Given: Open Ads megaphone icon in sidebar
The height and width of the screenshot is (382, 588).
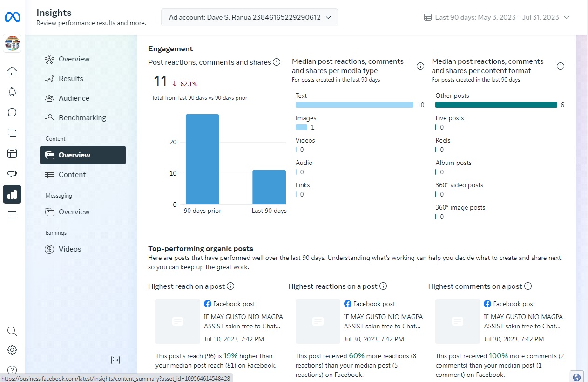Looking at the screenshot, I should [12, 174].
